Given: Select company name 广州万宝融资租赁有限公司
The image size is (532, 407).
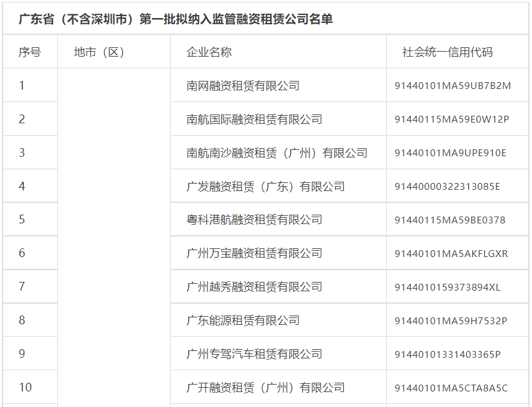Looking at the screenshot, I should [x=254, y=253].
